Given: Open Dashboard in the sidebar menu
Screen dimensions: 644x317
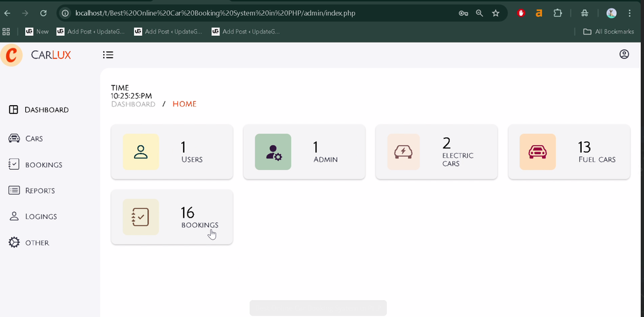Looking at the screenshot, I should pyautogui.click(x=47, y=109).
